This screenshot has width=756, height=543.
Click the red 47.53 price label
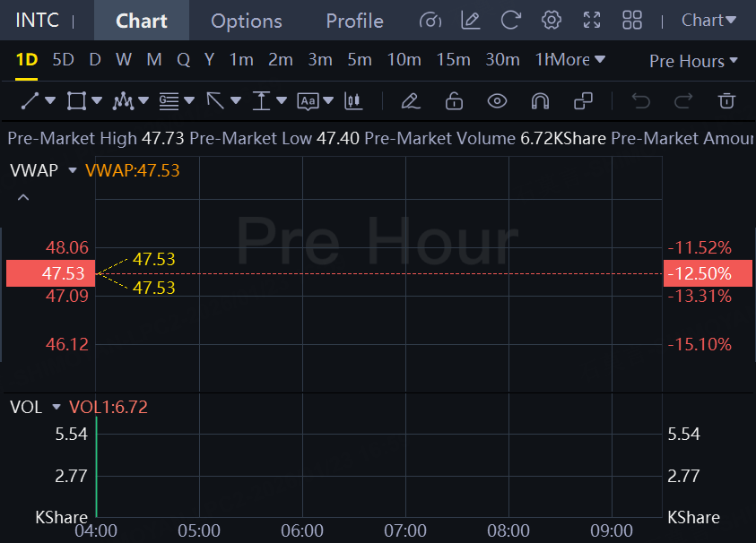click(50, 273)
